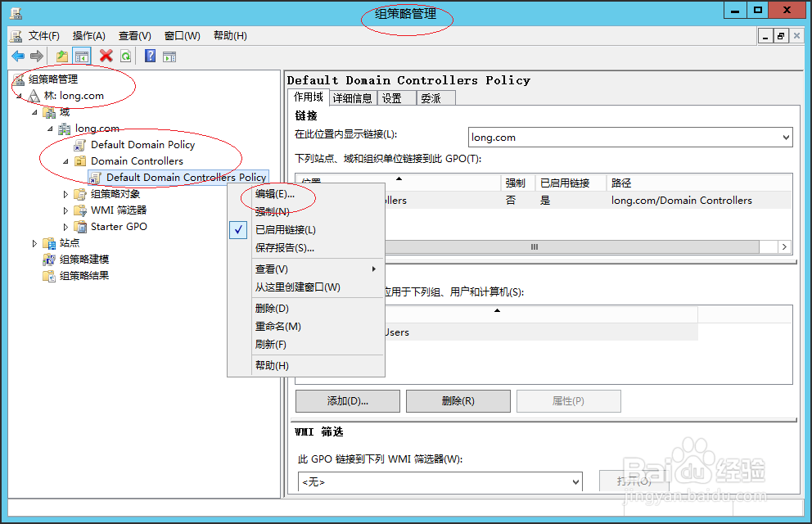
Task: Select the checked item next to 已启用链接
Action: pos(238,229)
